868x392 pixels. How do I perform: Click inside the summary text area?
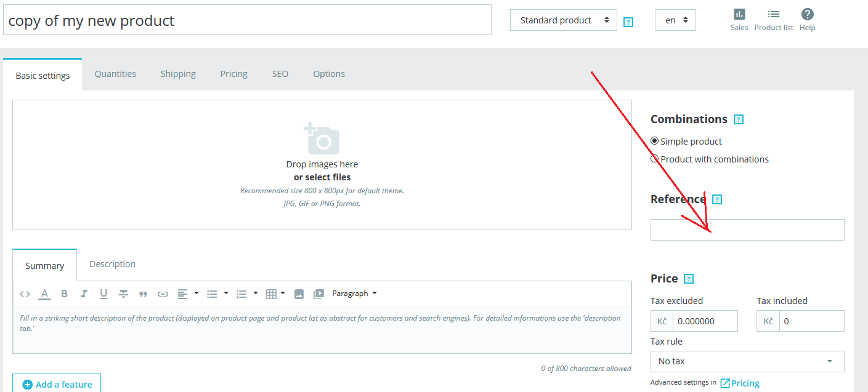coord(322,329)
